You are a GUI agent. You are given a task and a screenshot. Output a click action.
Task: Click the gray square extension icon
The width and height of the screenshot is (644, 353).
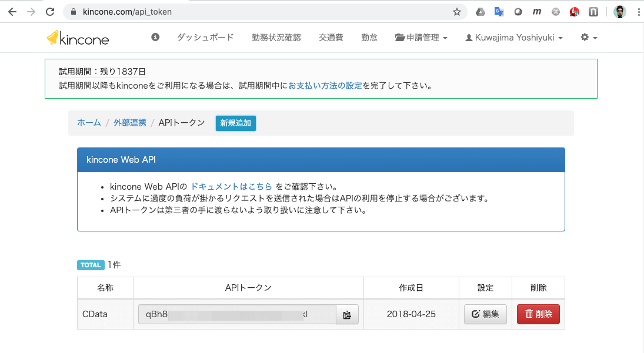pyautogui.click(x=593, y=12)
